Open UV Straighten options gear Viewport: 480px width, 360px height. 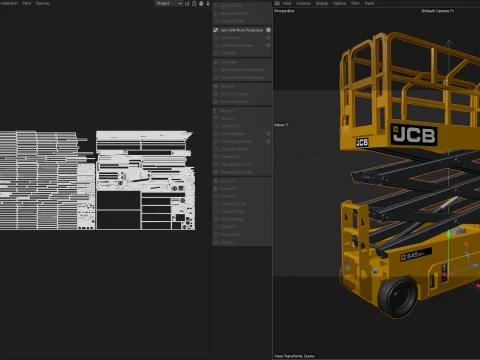(x=268, y=134)
